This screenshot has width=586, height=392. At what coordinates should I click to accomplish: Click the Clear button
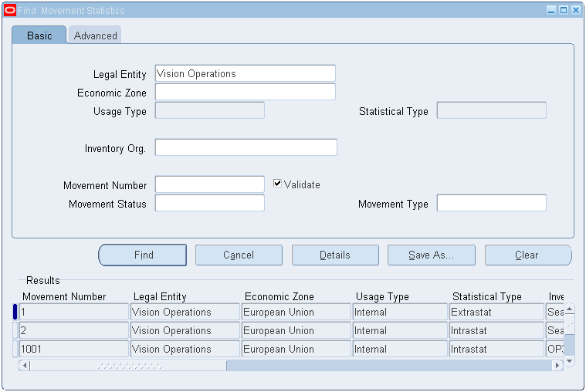coord(528,255)
